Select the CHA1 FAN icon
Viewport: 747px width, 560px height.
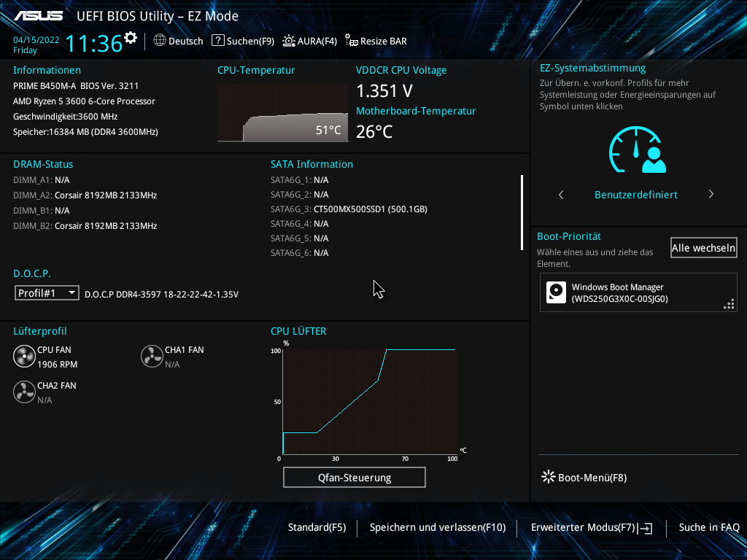152,357
